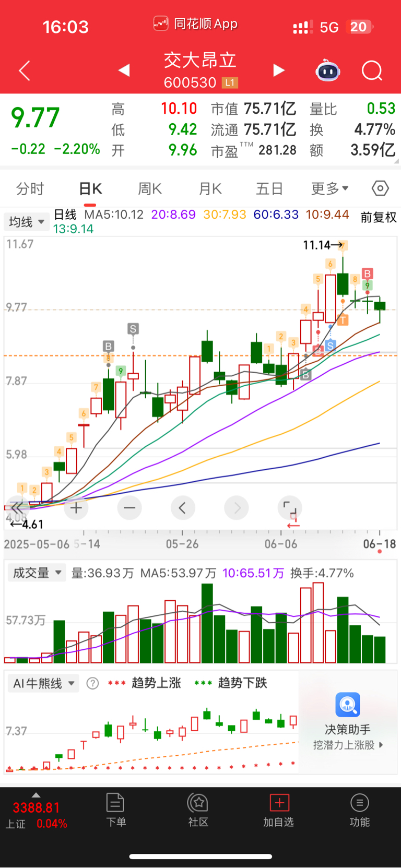Tap 上证 index value 3388.81
This screenshot has width=401, height=868.
pyautogui.click(x=37, y=808)
